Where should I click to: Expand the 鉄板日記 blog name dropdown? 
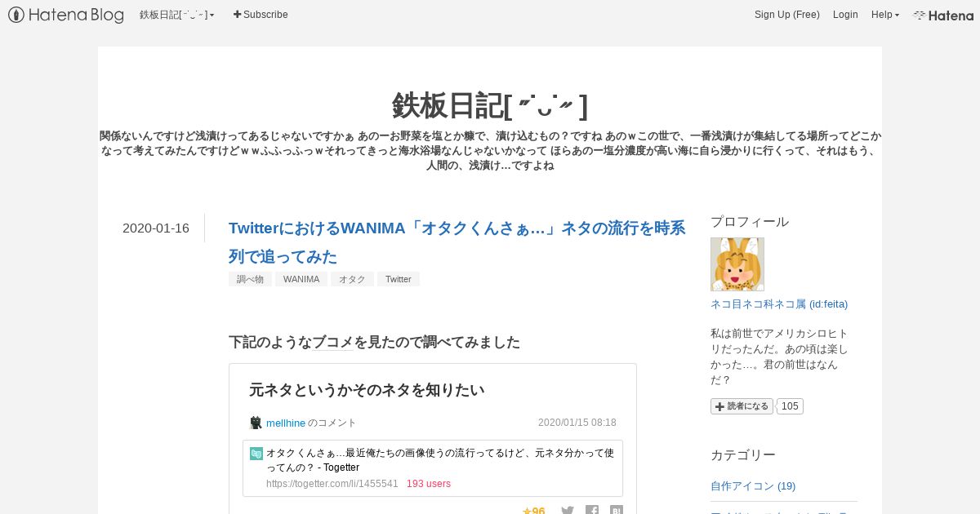click(x=176, y=15)
